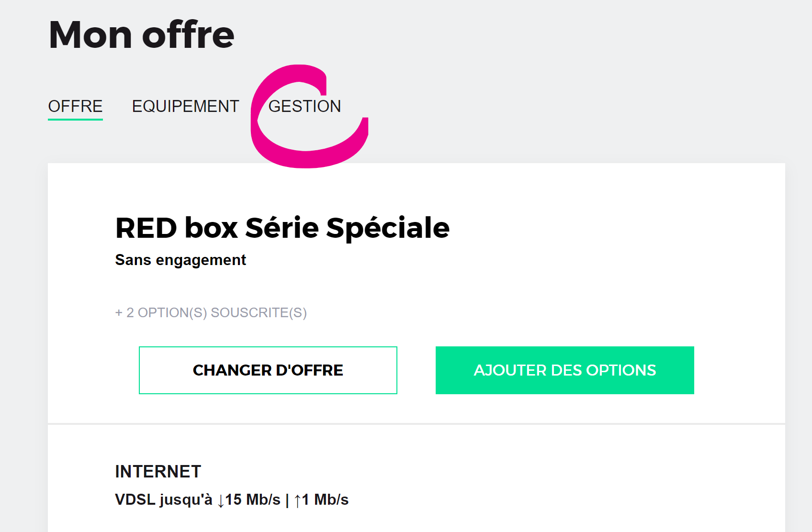Click the INTERNET section heading
The height and width of the screenshot is (532, 812).
[x=158, y=472]
